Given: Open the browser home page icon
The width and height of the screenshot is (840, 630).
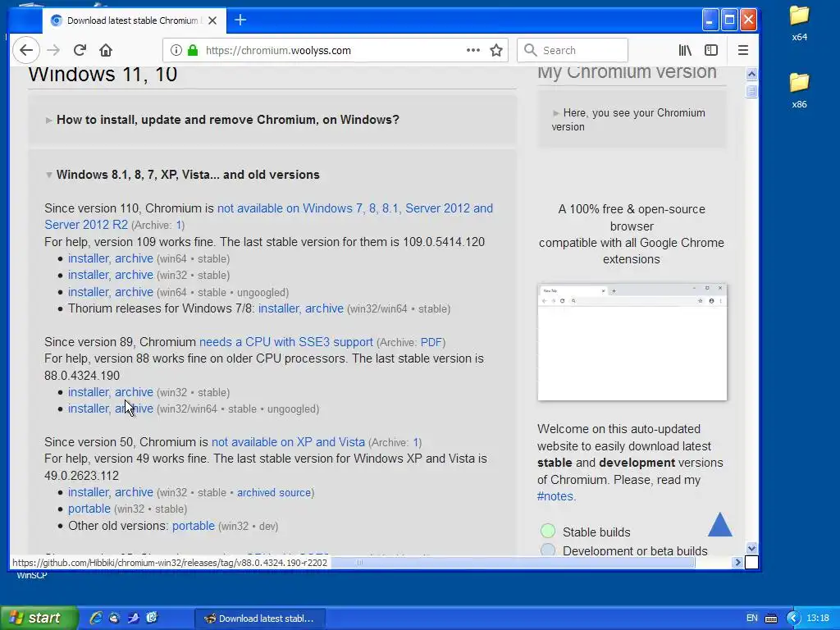Looking at the screenshot, I should point(106,50).
